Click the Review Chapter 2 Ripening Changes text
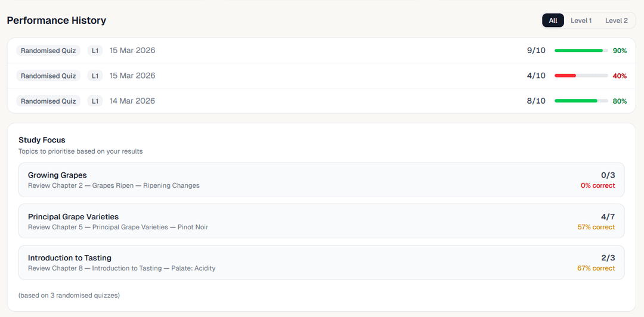Viewport: 644px width, 317px height. 113,185
